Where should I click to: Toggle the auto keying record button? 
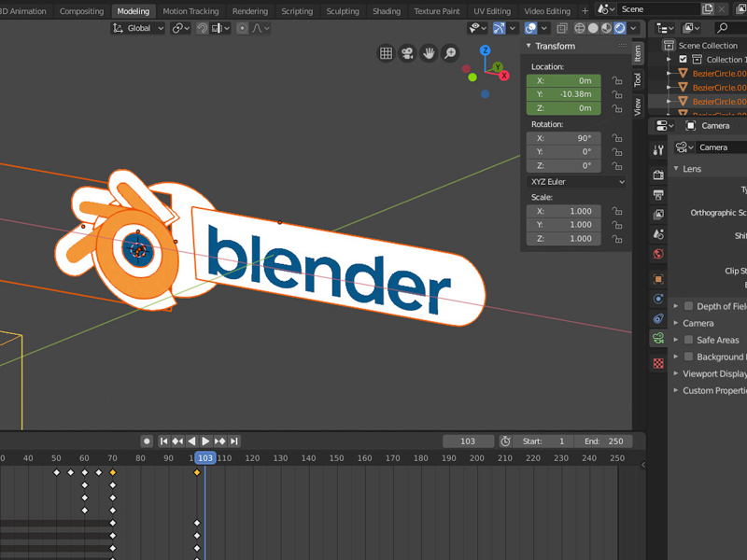[147, 441]
